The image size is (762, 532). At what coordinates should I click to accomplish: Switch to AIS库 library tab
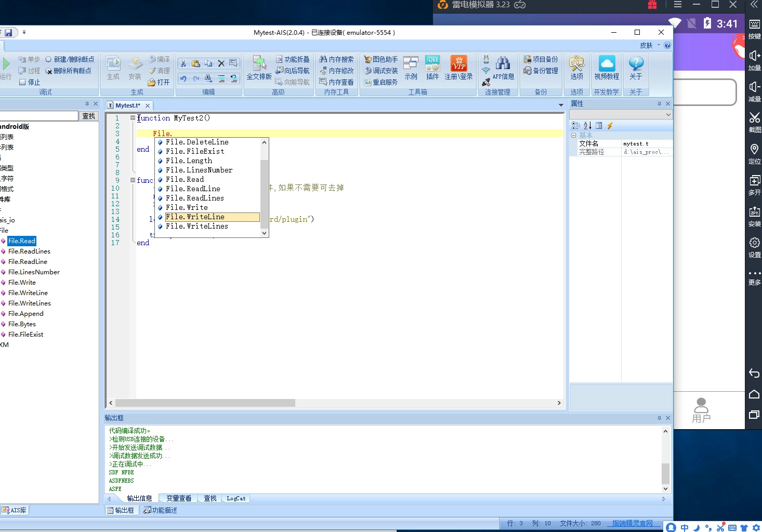pos(15,510)
